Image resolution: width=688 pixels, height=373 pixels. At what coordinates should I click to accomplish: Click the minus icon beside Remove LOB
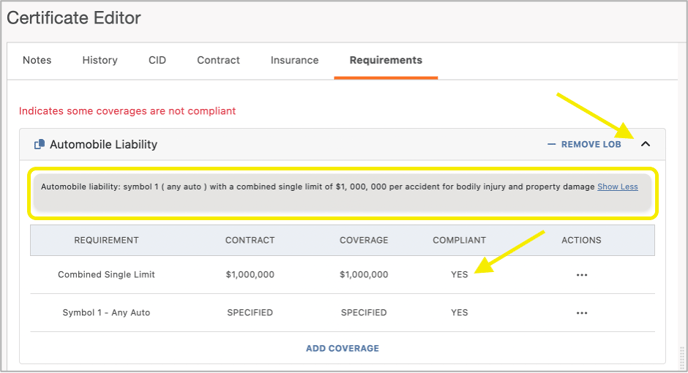coord(552,144)
